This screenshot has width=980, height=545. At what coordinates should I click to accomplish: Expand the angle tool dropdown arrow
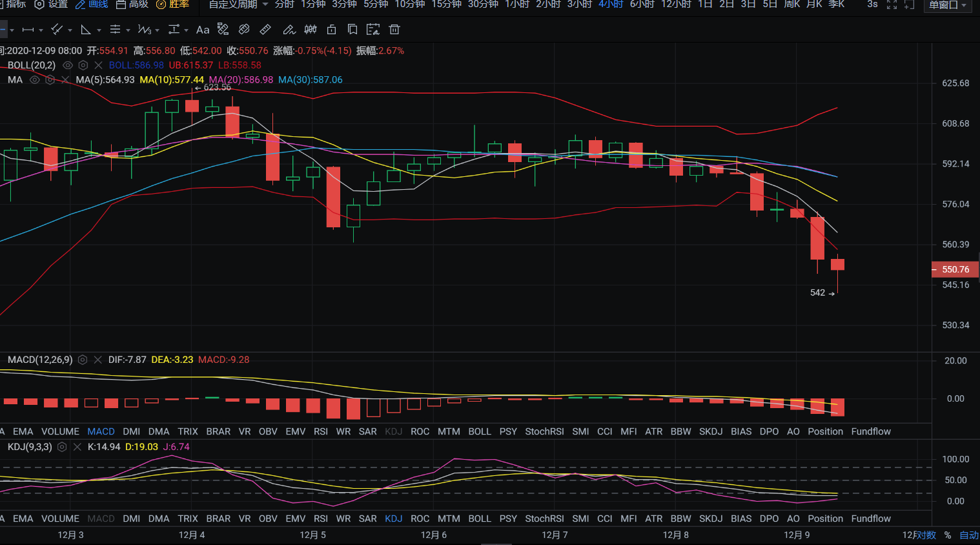click(99, 30)
